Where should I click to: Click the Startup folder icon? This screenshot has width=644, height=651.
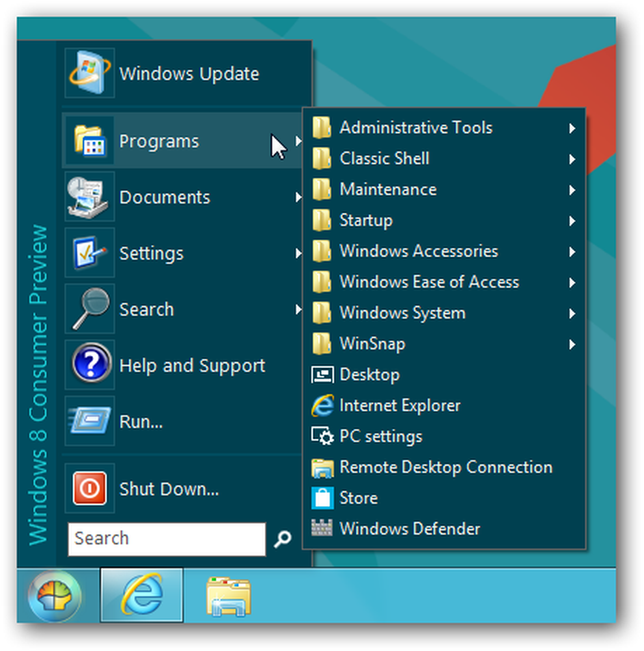pos(322,220)
